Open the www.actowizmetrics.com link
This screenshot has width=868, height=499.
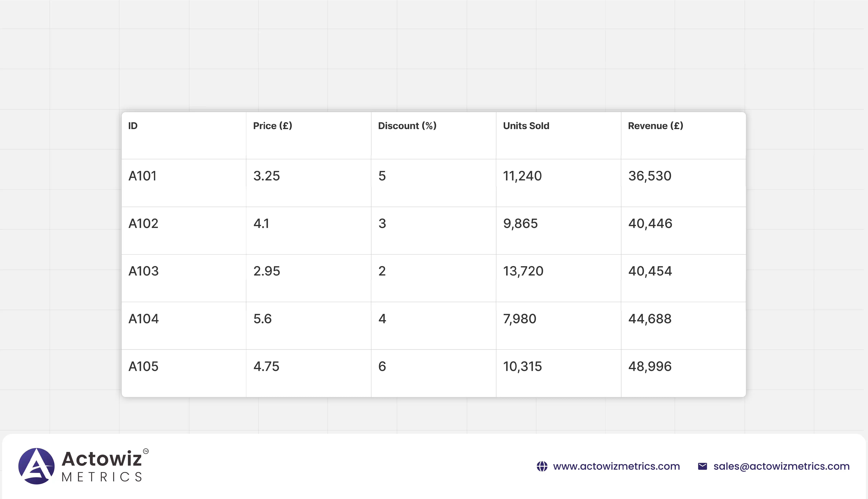pyautogui.click(x=616, y=466)
